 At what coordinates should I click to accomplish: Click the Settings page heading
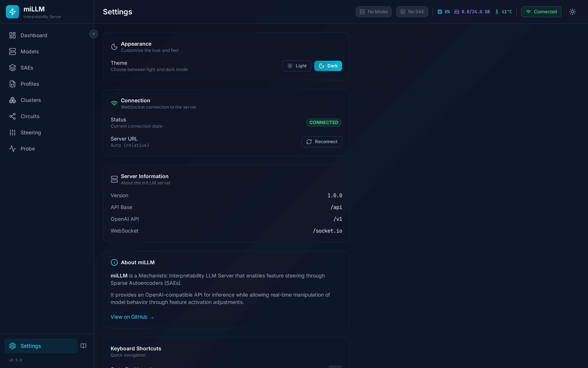(118, 12)
